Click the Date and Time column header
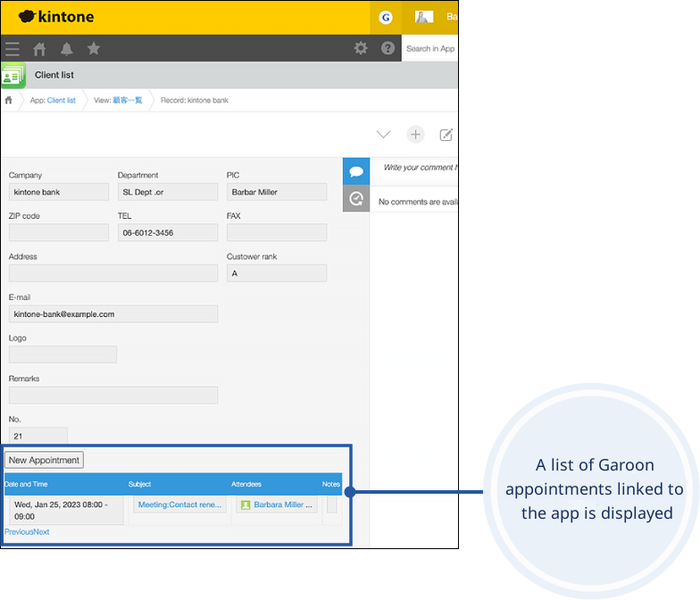 click(26, 484)
